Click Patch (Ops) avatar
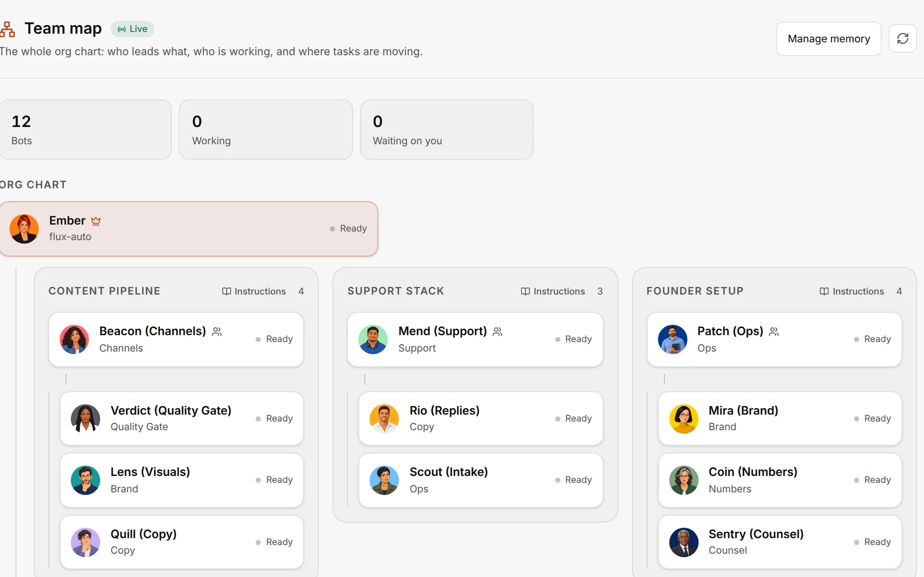Image resolution: width=924 pixels, height=577 pixels. [672, 339]
